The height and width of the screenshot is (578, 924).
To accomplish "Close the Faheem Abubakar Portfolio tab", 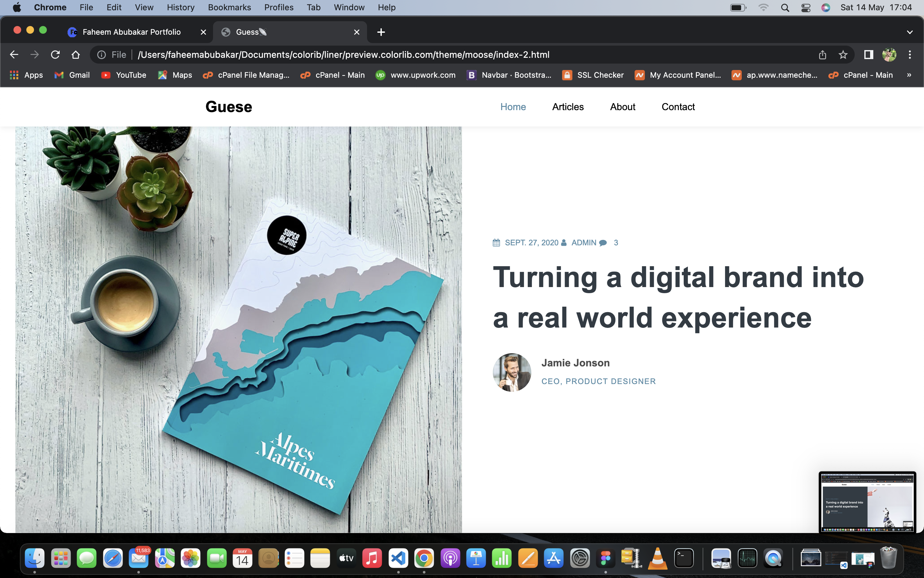I will (203, 32).
